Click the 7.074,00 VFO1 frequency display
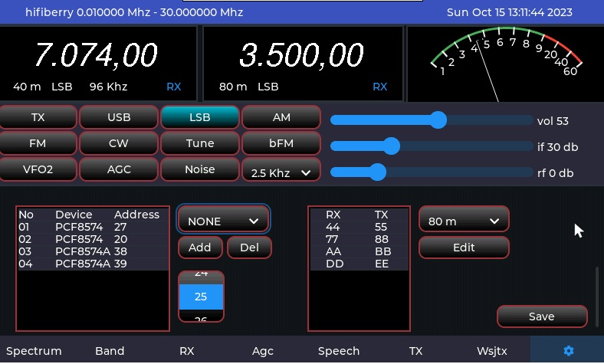 click(97, 55)
